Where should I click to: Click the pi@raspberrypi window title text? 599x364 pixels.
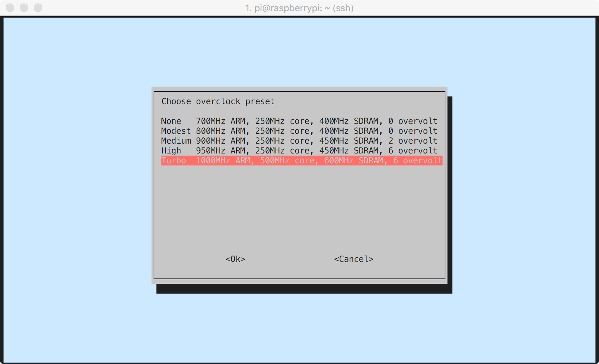(x=299, y=8)
